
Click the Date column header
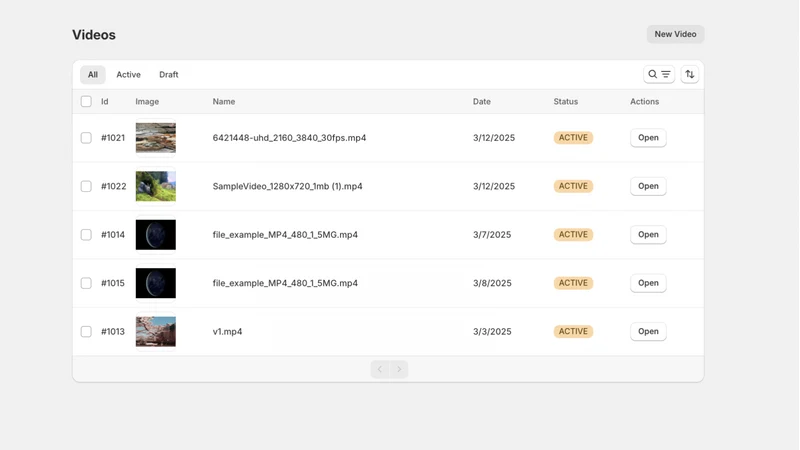[482, 102]
